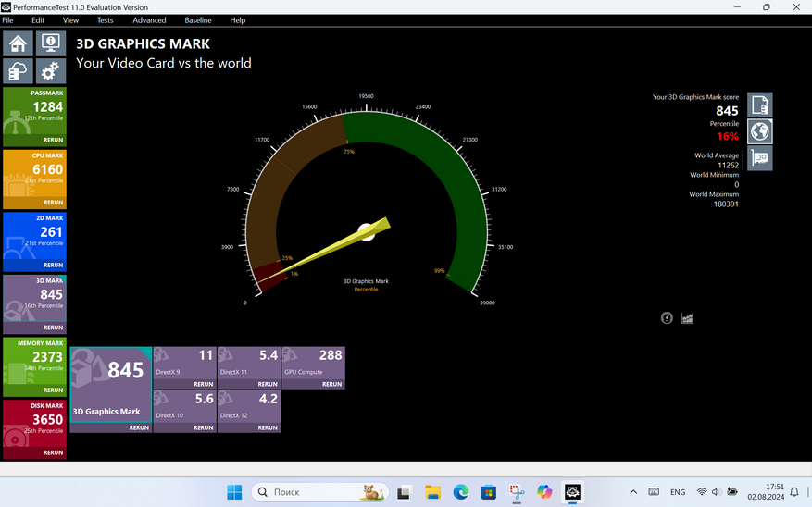Click the cloud baseline management icon
The height and width of the screenshot is (507, 812).
(x=18, y=70)
